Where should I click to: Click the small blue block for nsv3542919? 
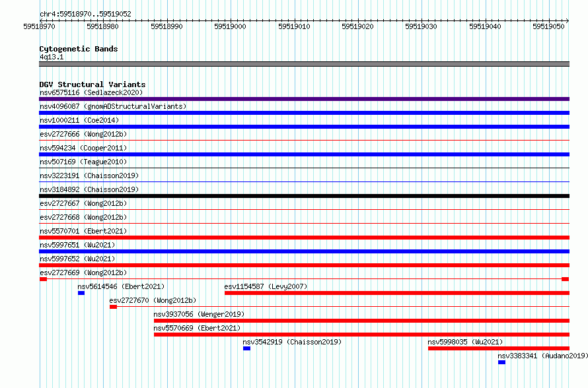click(x=246, y=348)
